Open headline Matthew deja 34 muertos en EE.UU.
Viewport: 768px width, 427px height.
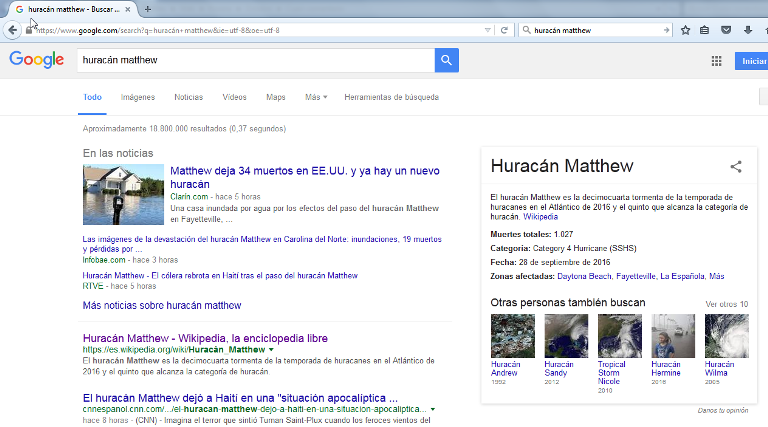pyautogui.click(x=305, y=177)
